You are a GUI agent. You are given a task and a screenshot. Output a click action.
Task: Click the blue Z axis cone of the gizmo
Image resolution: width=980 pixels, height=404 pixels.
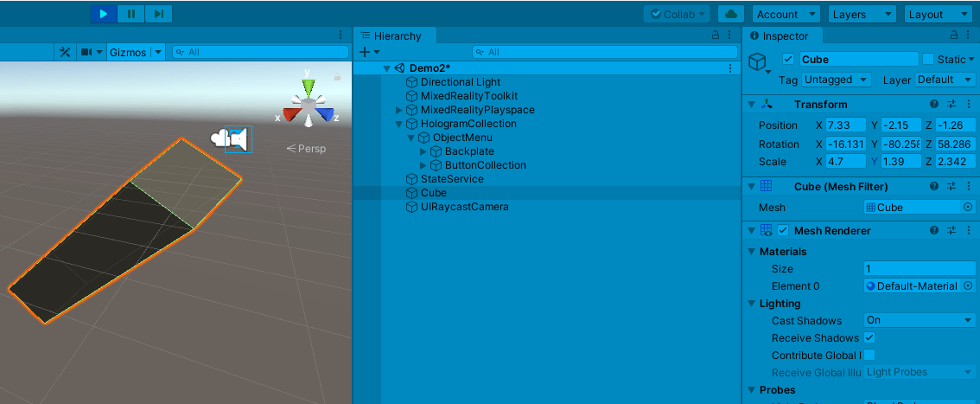pyautogui.click(x=326, y=115)
